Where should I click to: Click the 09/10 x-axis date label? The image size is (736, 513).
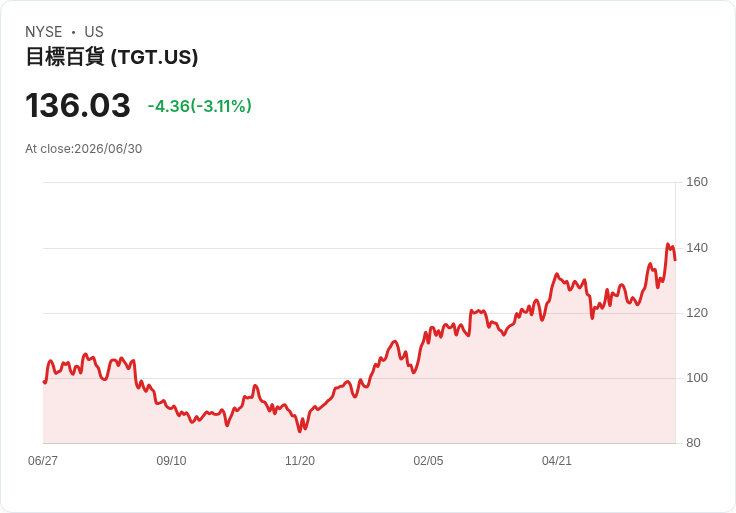pos(171,461)
